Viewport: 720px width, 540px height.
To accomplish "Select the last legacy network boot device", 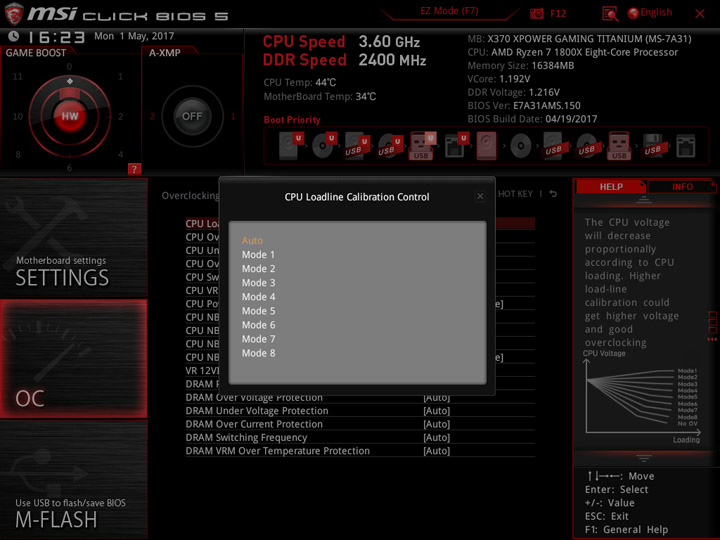I will coord(686,146).
